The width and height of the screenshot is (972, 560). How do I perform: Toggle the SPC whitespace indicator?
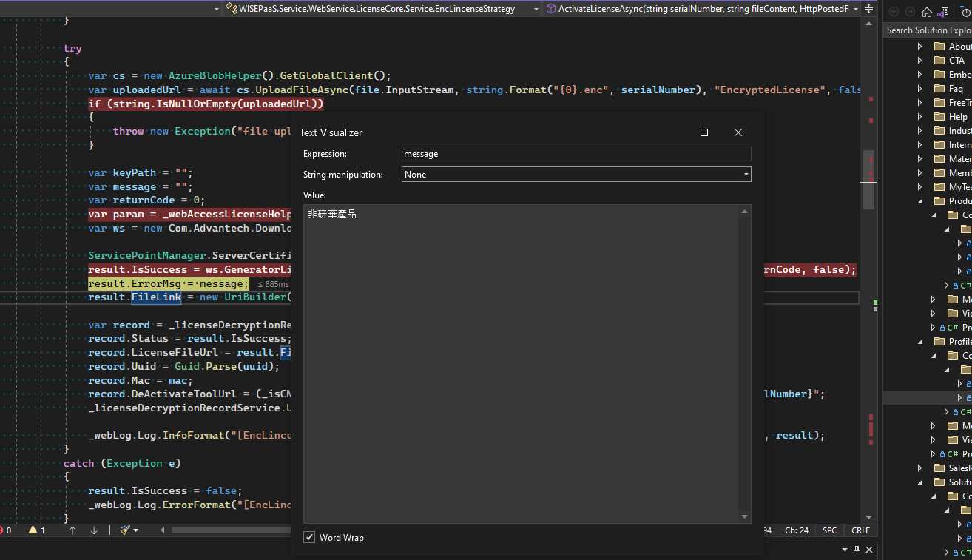click(829, 530)
